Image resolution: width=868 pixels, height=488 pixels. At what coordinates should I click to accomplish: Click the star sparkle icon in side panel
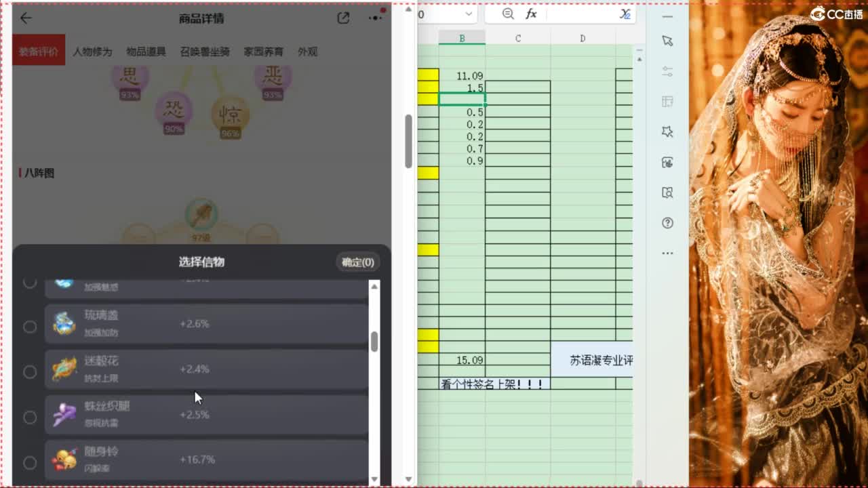point(667,132)
